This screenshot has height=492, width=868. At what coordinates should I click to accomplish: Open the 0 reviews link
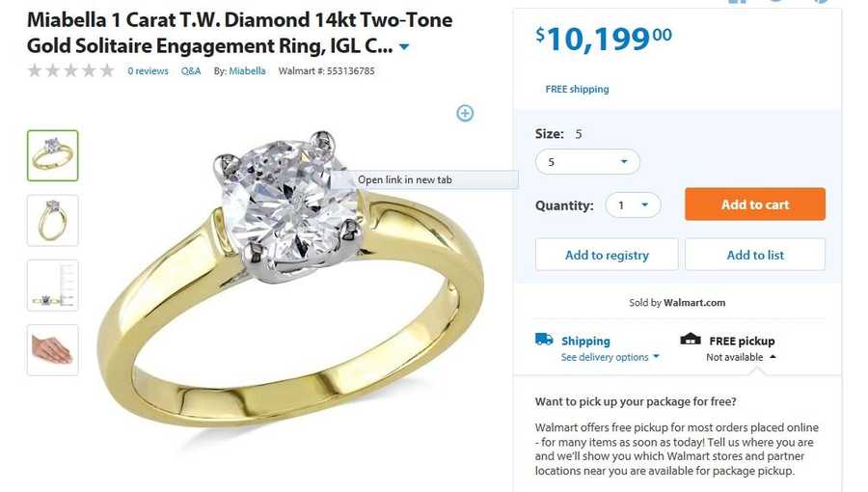[x=148, y=71]
